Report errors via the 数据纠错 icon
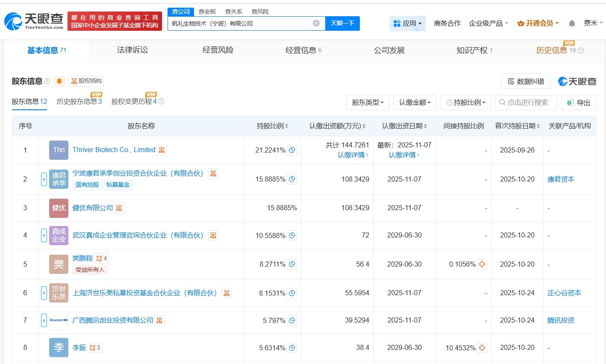Viewport: 606px width, 364px height. (526, 81)
